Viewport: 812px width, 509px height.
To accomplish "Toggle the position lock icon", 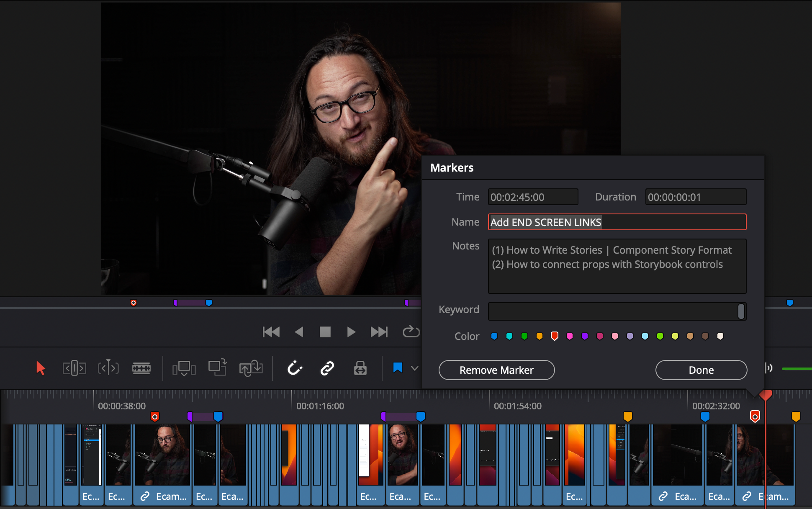I will (360, 368).
